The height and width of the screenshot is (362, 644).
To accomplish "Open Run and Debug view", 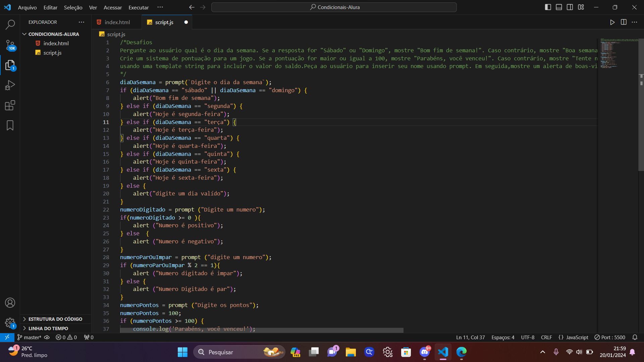I will point(10,85).
